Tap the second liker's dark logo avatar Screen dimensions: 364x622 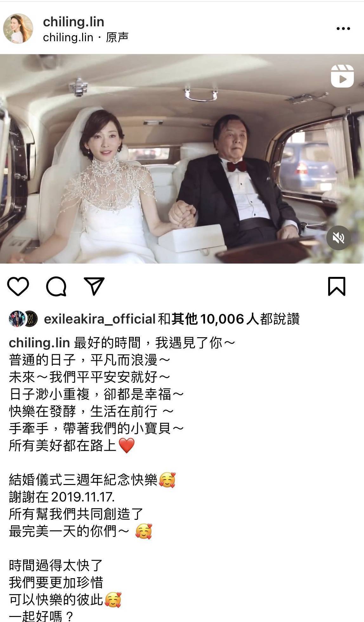click(31, 319)
